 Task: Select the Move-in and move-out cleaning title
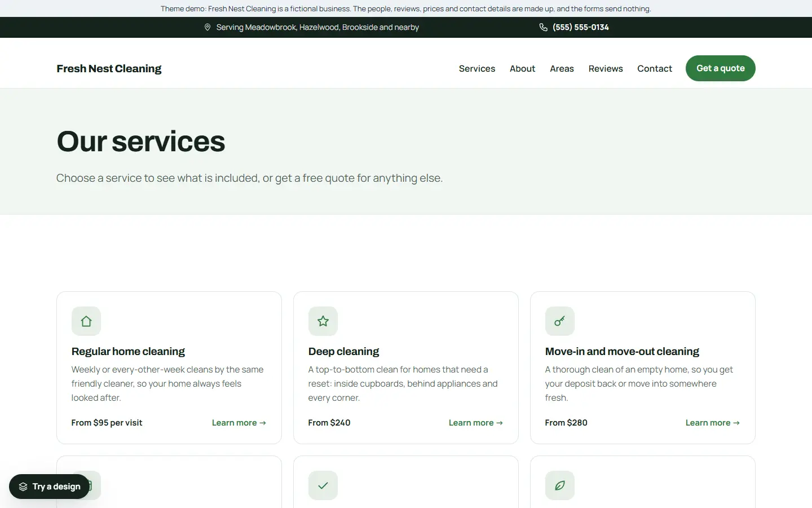click(x=622, y=351)
